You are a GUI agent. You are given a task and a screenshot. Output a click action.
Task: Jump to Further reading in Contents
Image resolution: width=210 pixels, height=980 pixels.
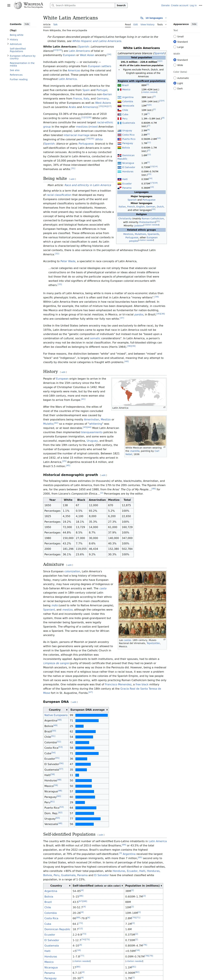(x=19, y=80)
